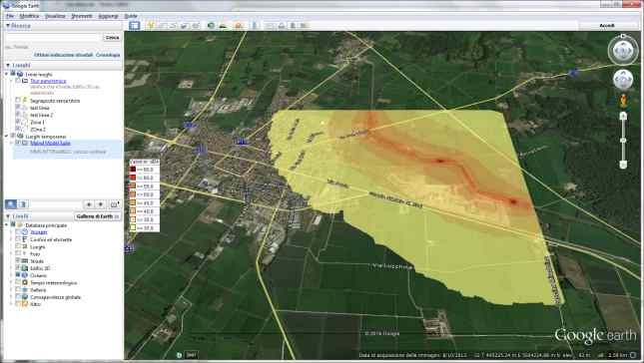Screen dimensions: 644x363
Task: Click the Cerca search button
Action: pos(112,37)
